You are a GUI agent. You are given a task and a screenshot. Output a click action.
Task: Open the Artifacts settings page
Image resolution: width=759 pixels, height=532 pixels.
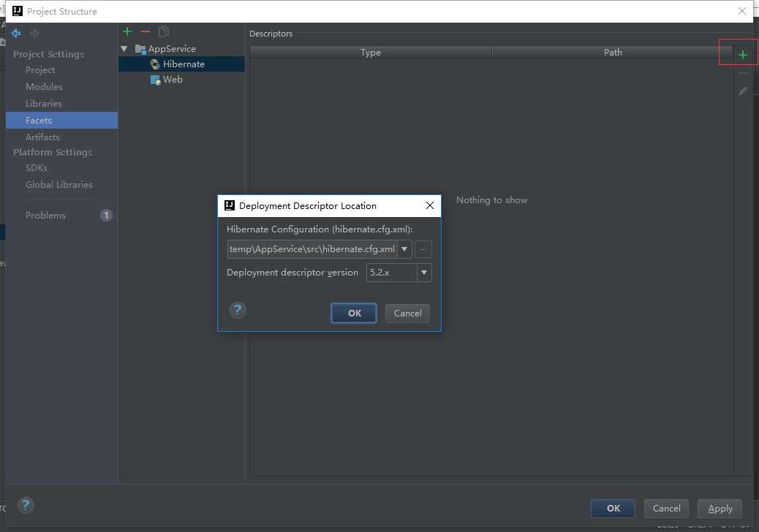tap(62, 137)
